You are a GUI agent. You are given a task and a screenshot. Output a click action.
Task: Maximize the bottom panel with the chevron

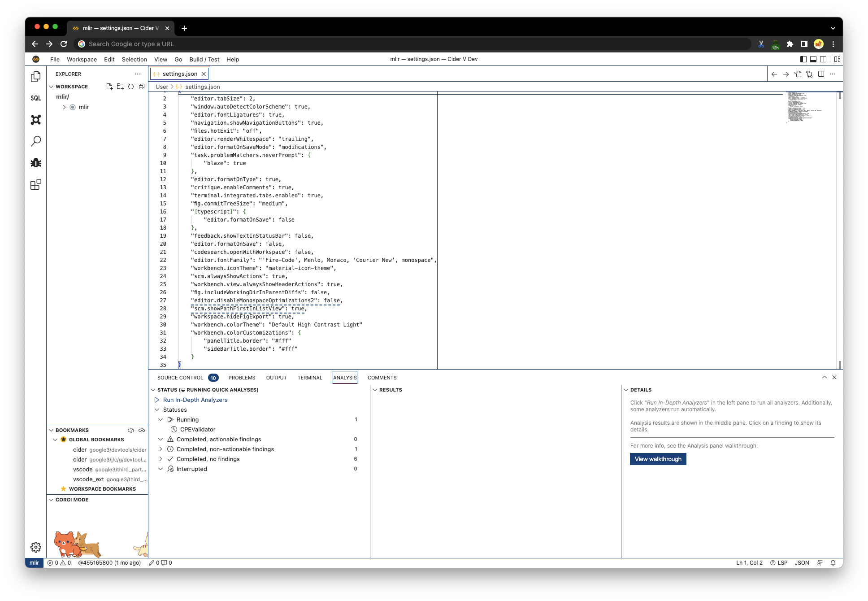(825, 377)
